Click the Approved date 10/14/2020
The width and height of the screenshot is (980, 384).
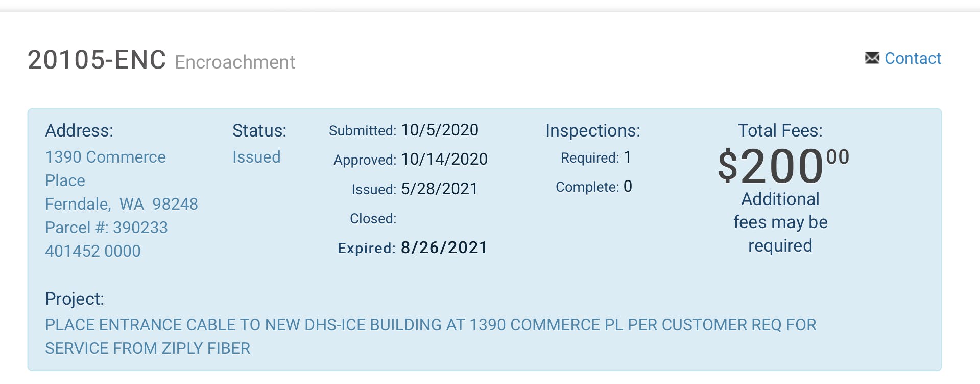[444, 159]
